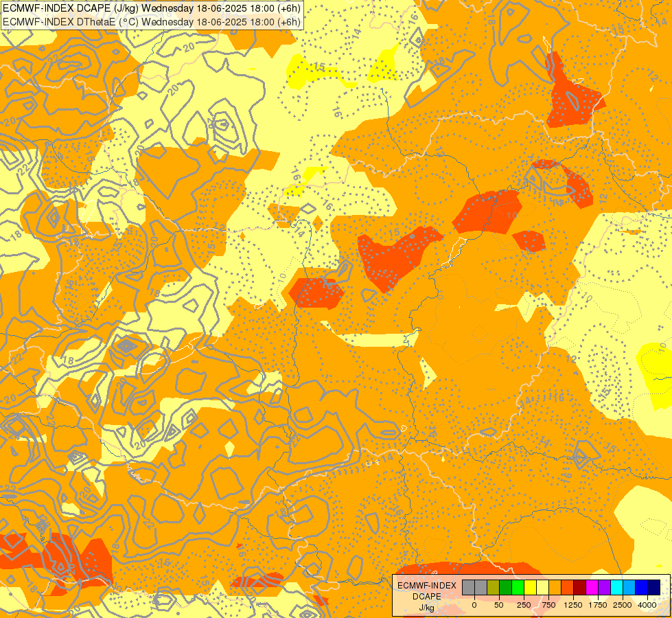This screenshot has height=618, width=672.
Task: Click the legend label '4000'
Action: click(x=647, y=605)
